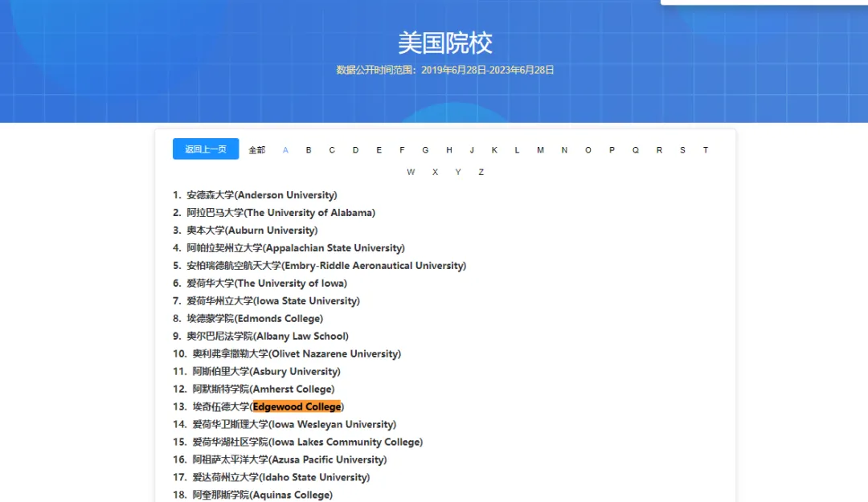
Task: Select letter A filter
Action: coord(285,150)
